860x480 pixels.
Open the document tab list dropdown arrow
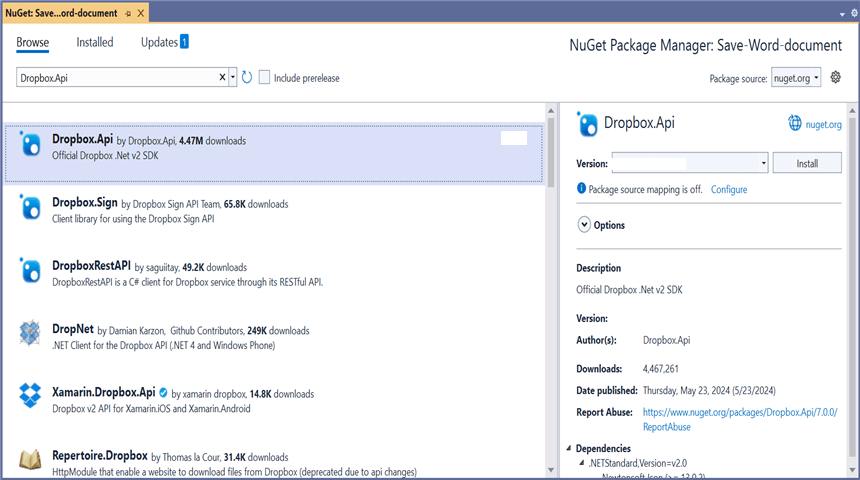842,14
